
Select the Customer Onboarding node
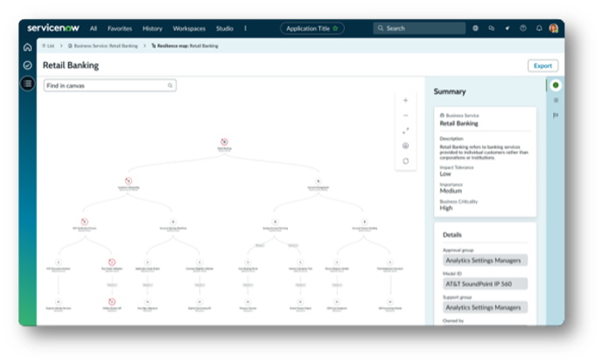pos(129,181)
